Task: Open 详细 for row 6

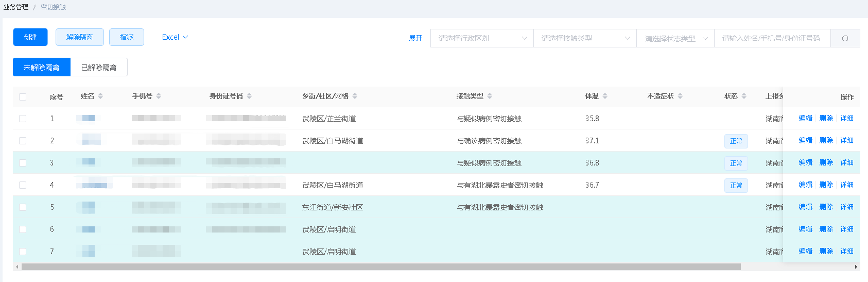Action: (x=847, y=229)
